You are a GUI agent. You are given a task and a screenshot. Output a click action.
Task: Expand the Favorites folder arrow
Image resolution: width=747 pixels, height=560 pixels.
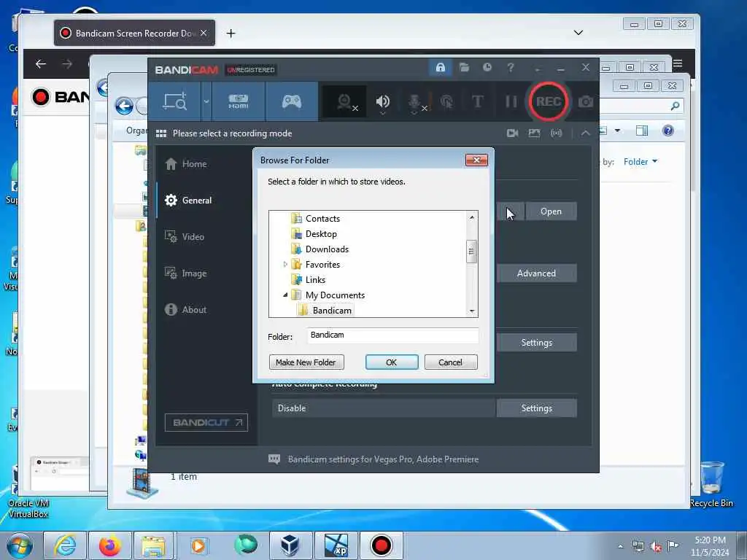click(x=285, y=264)
